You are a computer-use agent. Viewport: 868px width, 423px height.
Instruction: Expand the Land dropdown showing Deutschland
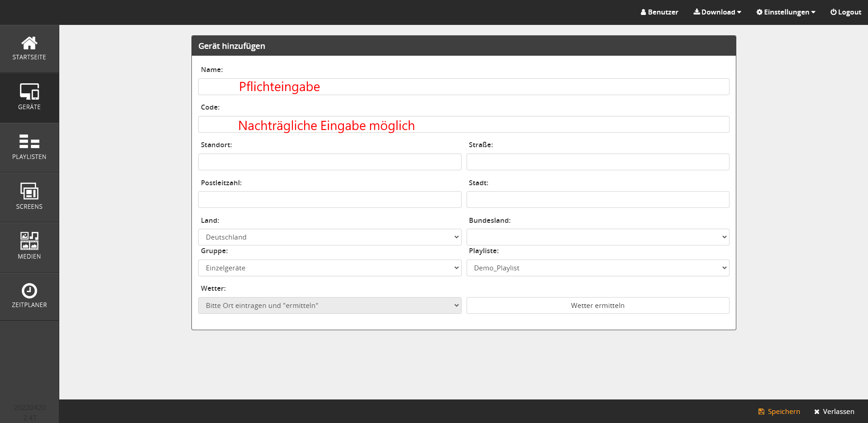tap(329, 237)
